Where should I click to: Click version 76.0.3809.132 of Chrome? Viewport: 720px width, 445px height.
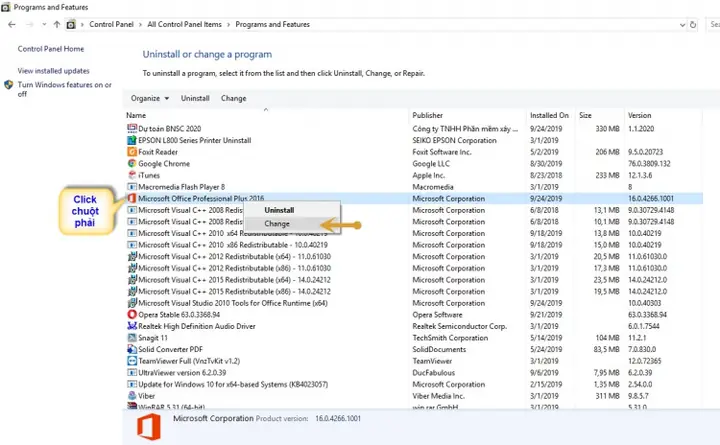(x=649, y=163)
